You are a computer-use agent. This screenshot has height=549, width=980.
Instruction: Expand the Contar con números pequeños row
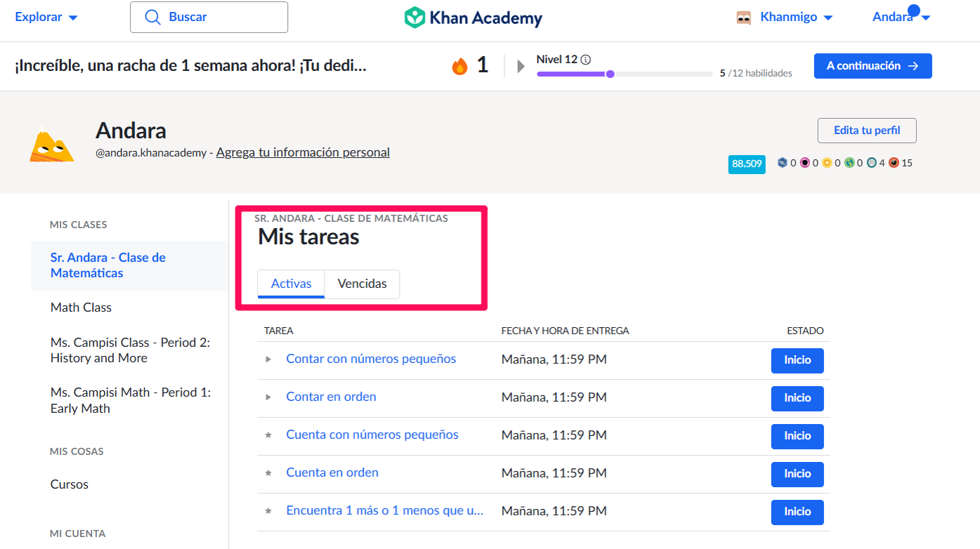click(x=268, y=359)
